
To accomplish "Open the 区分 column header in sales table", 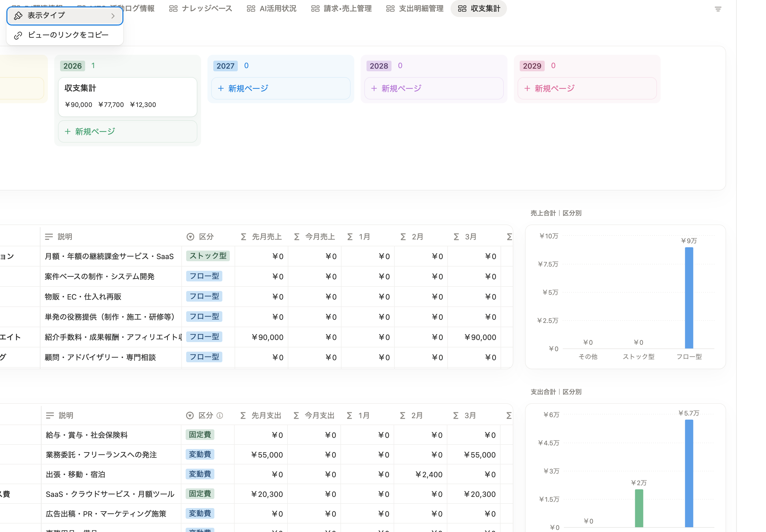I will (208, 237).
